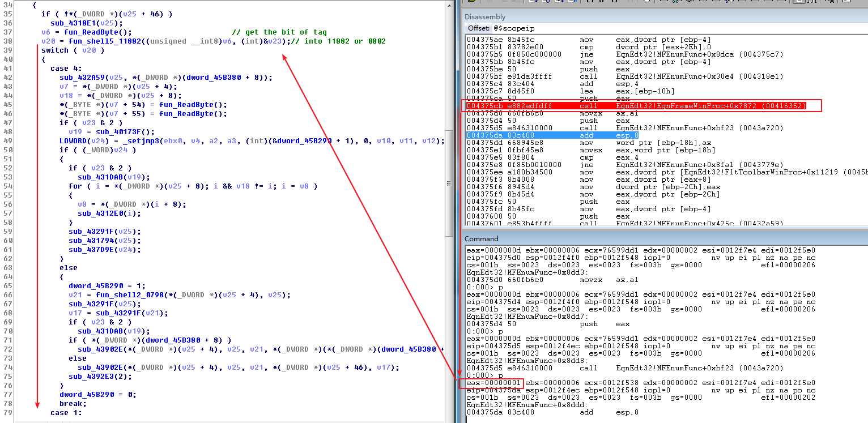Click sub_4312E0(i) call

109,213
